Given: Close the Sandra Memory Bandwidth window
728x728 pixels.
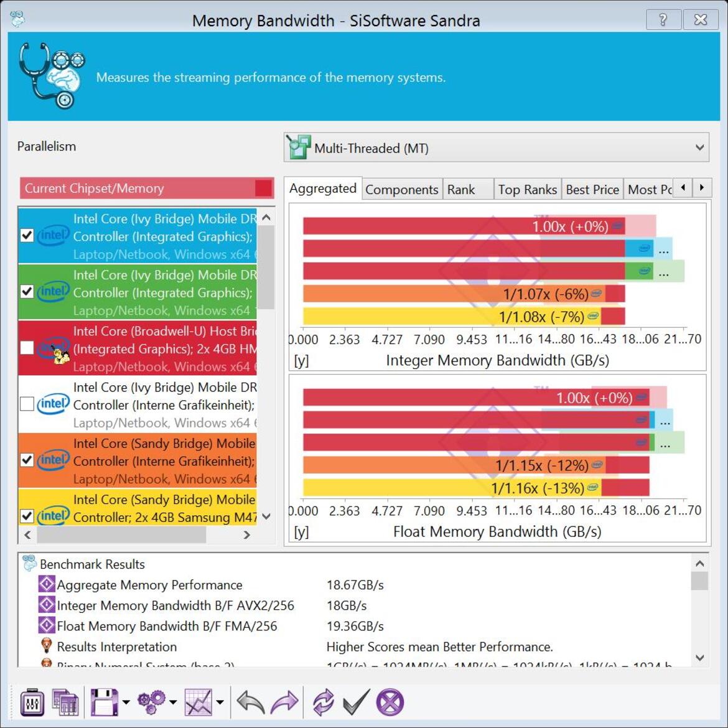Looking at the screenshot, I should pos(701,19).
